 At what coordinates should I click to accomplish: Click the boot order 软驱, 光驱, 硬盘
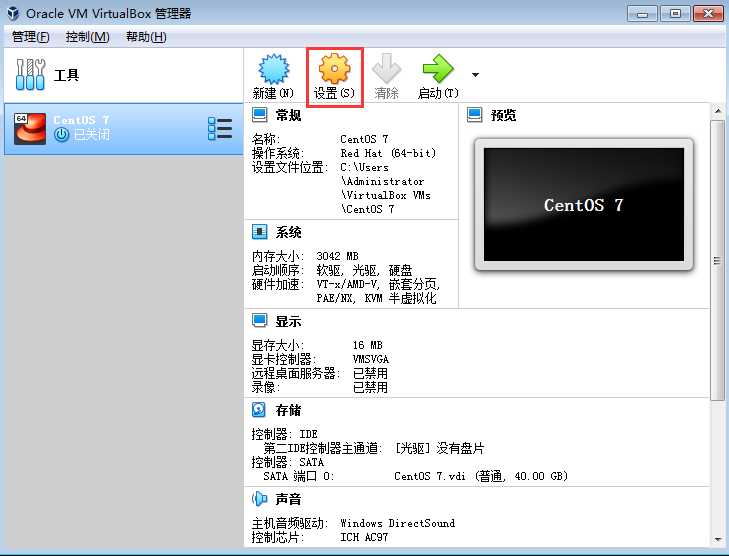[x=364, y=270]
